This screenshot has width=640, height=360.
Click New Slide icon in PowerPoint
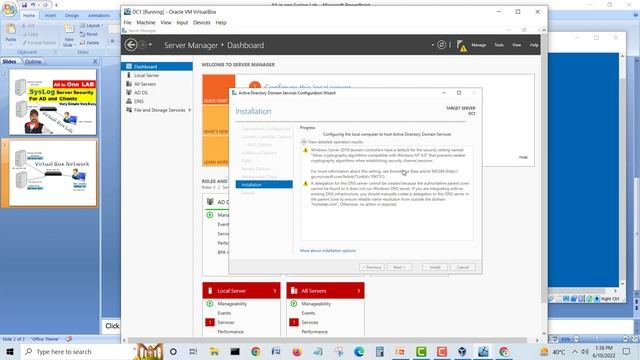69,29
